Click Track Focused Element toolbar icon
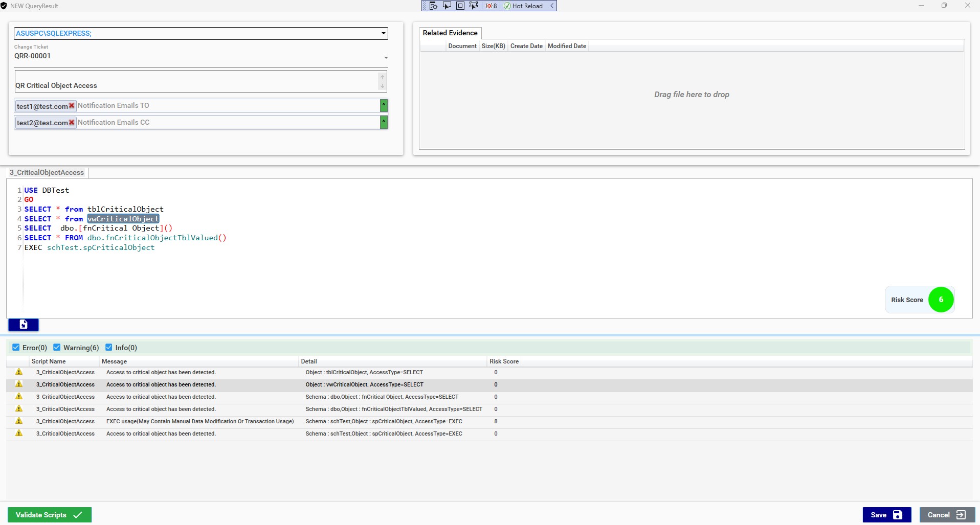This screenshot has height=525, width=980. (x=474, y=6)
